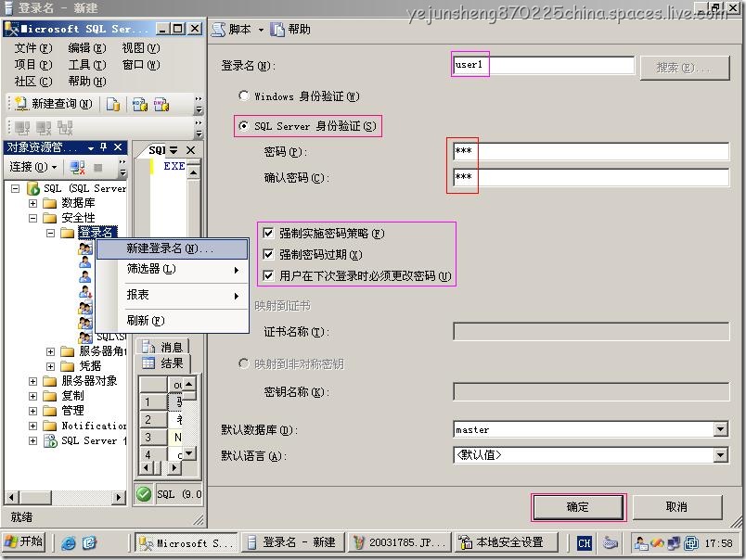Click the 确认密码 input field
746x560 pixels.
tap(591, 177)
